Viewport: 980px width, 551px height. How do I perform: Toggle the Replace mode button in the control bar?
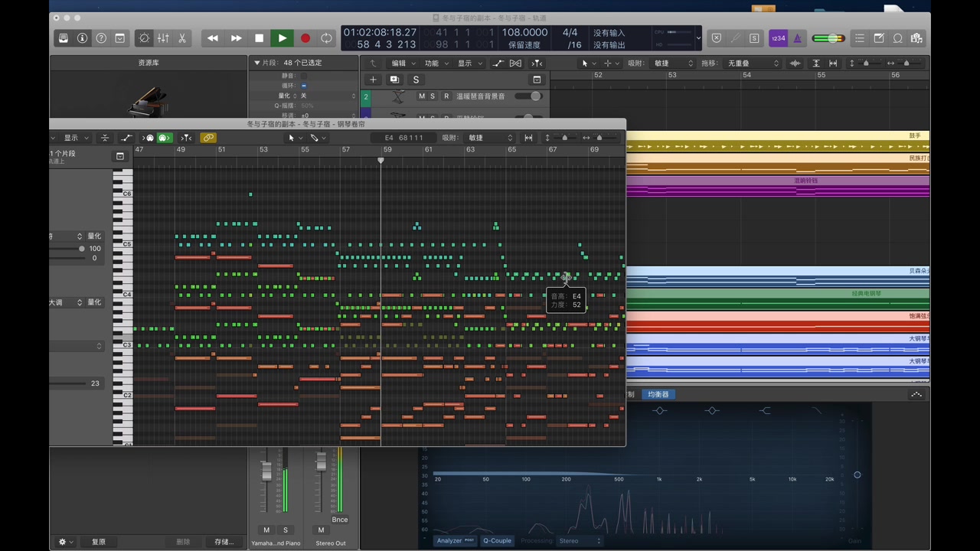point(717,38)
